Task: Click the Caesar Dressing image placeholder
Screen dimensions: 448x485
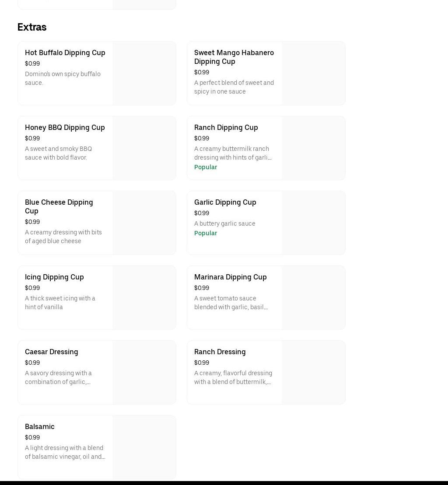Action: tap(144, 373)
